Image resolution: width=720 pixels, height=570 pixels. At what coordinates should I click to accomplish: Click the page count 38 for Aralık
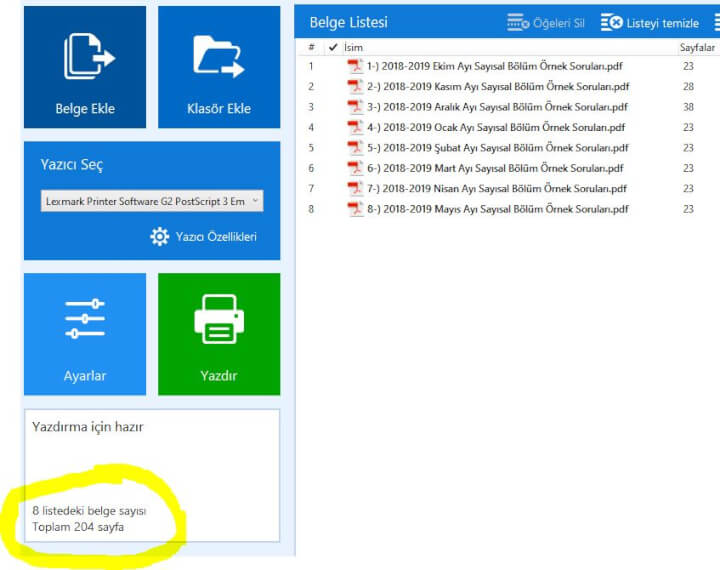688,107
